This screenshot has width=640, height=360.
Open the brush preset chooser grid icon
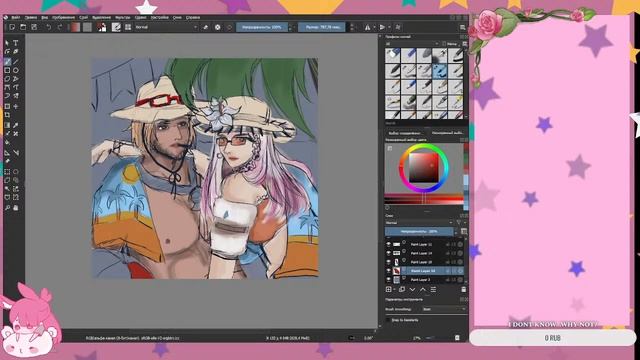tap(128, 27)
